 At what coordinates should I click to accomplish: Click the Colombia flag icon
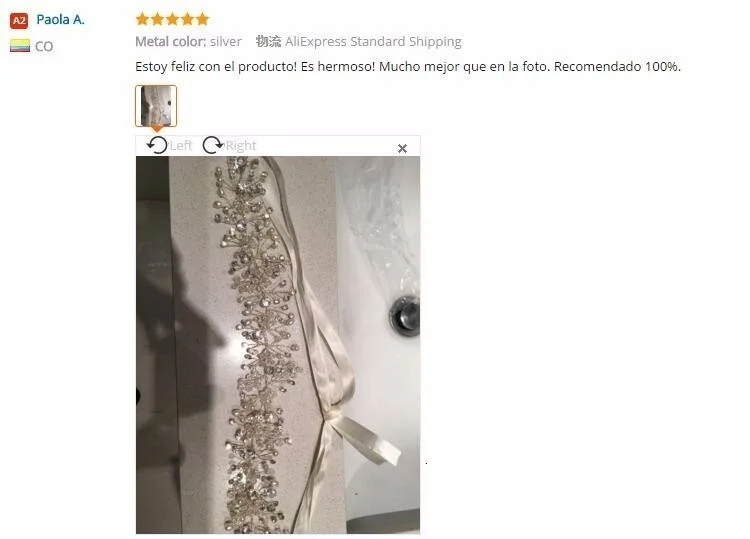(20, 46)
